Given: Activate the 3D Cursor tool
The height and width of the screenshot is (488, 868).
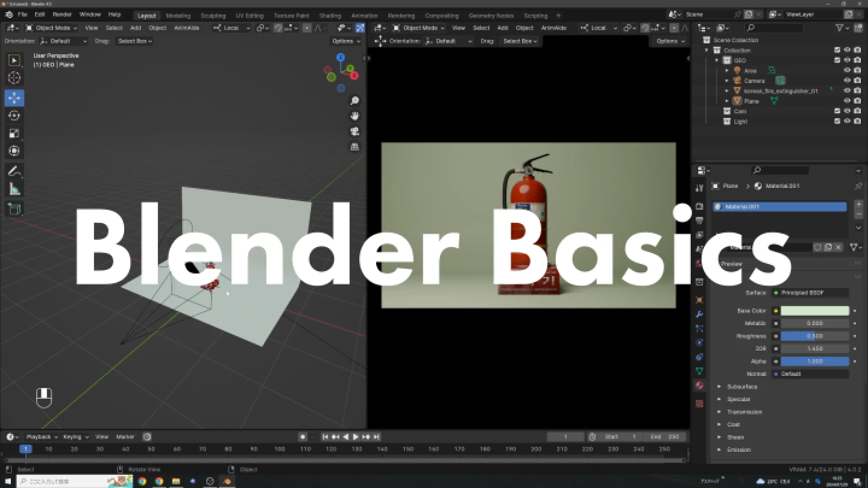Looking at the screenshot, I should (x=14, y=78).
